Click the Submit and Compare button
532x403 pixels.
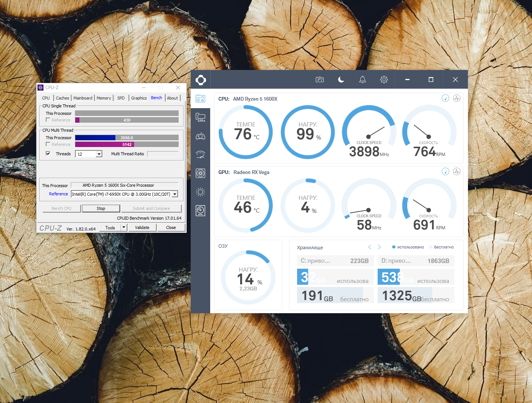tap(151, 208)
